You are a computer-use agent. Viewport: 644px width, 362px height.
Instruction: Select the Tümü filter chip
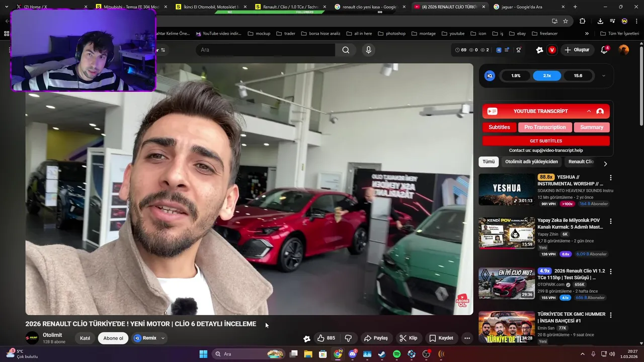click(489, 161)
